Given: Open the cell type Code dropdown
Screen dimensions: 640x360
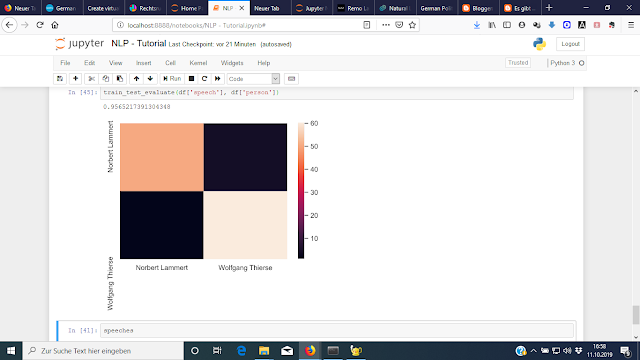Looking at the screenshot, I should (x=253, y=79).
